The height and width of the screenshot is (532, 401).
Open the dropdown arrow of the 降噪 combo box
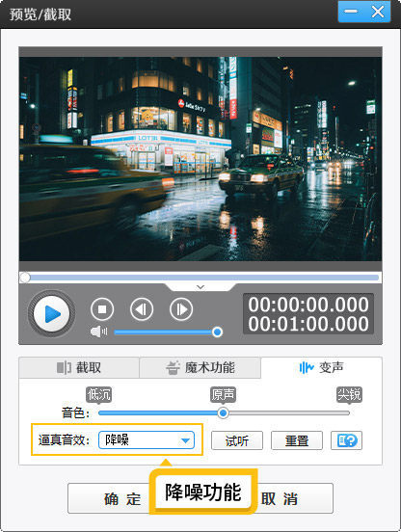(x=185, y=440)
